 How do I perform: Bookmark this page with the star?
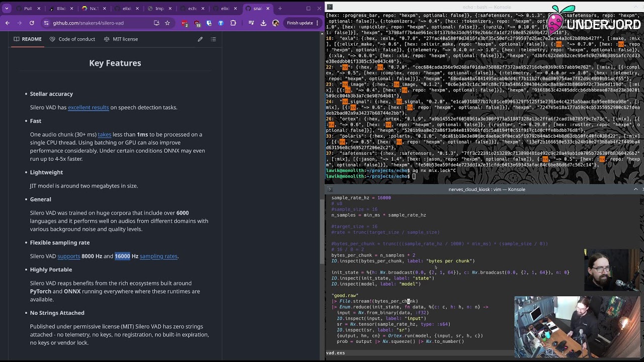167,23
